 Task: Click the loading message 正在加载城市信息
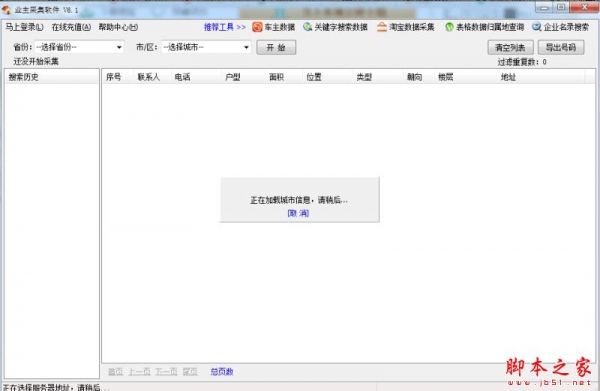click(x=299, y=200)
